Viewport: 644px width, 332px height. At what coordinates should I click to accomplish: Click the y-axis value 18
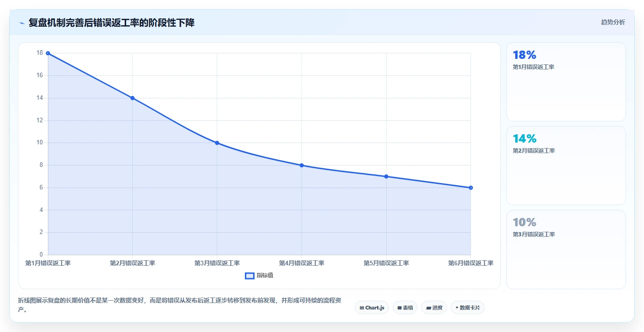(40, 53)
